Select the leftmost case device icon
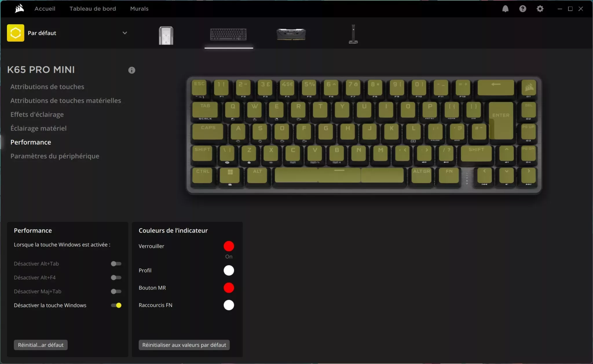 (x=166, y=35)
